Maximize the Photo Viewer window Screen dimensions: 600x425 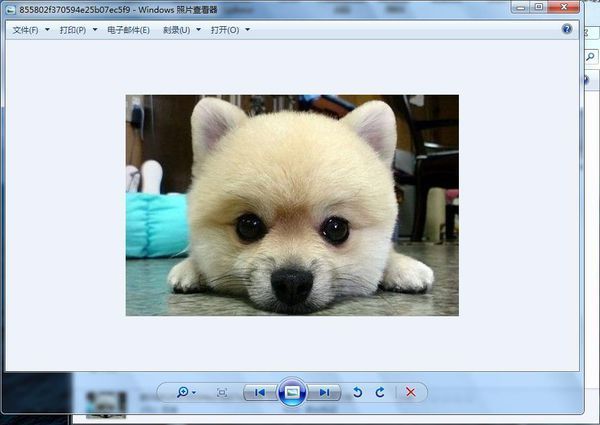coord(539,7)
